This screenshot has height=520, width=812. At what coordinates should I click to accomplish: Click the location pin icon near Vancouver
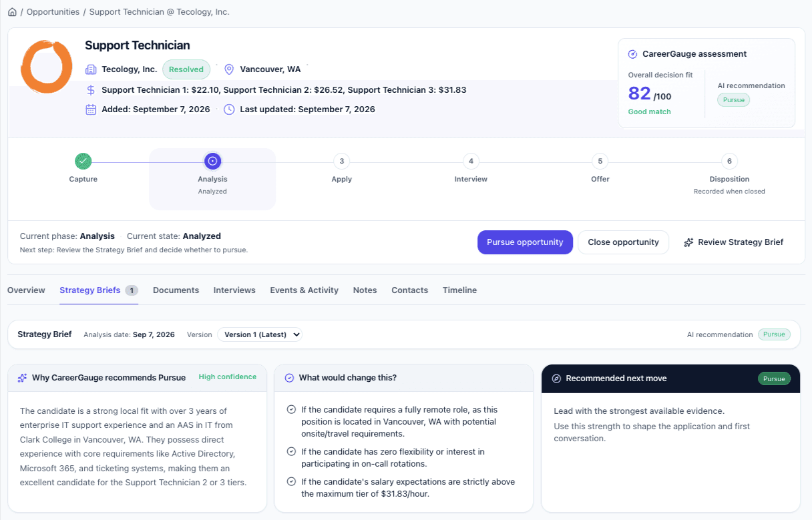229,69
